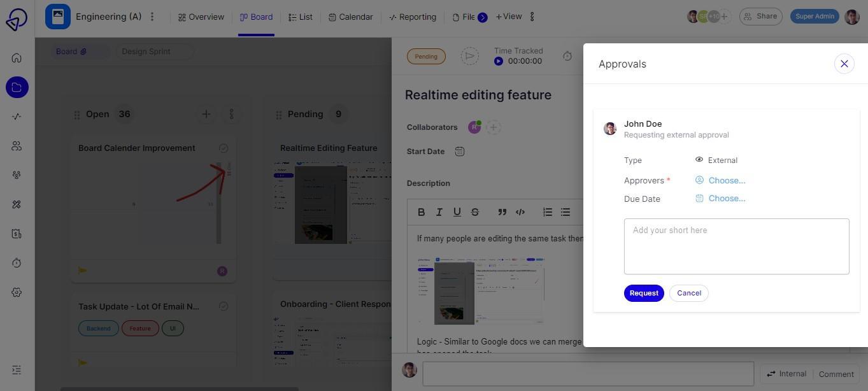Open Settings gear in left sidebar
Image resolution: width=868 pixels, height=391 pixels.
17,292
